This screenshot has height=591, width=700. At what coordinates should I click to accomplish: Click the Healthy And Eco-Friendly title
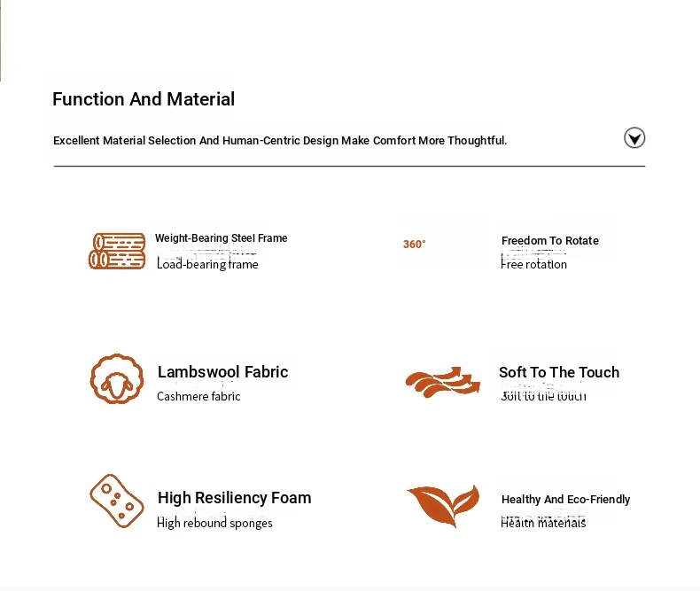point(565,499)
